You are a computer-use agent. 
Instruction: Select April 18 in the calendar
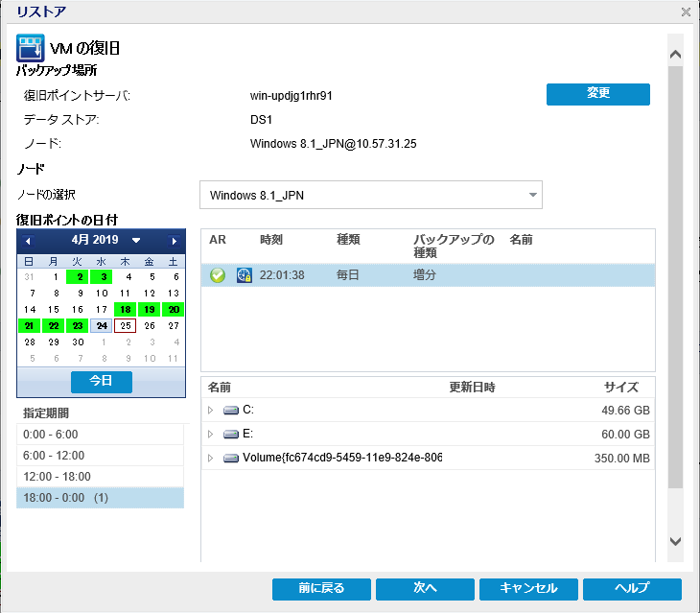point(125,310)
